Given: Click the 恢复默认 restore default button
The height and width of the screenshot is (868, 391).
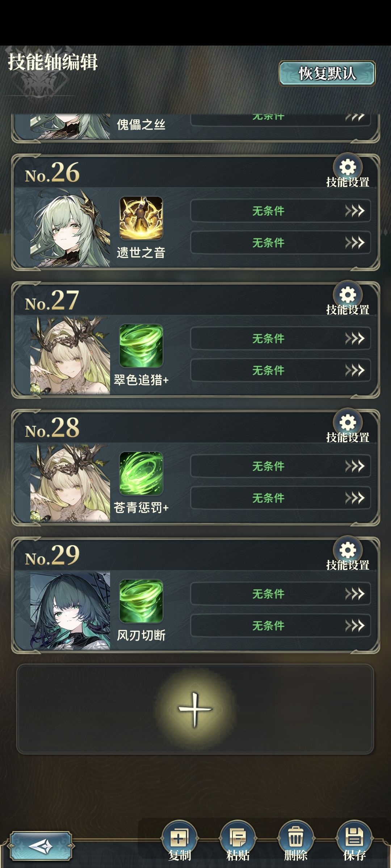Looking at the screenshot, I should click(x=327, y=73).
